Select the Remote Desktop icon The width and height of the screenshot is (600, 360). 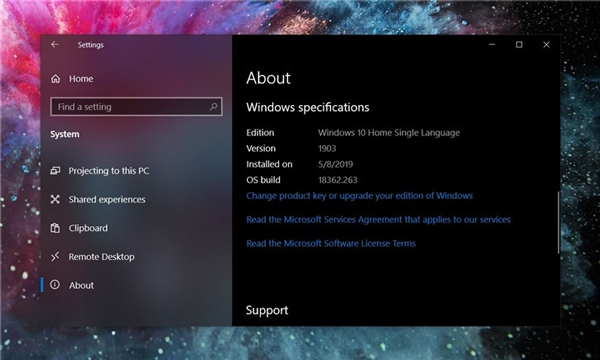(x=55, y=257)
